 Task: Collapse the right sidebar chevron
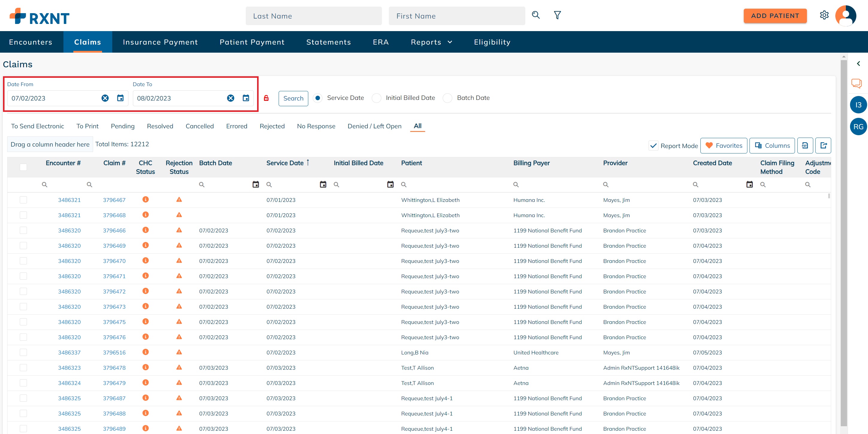858,63
